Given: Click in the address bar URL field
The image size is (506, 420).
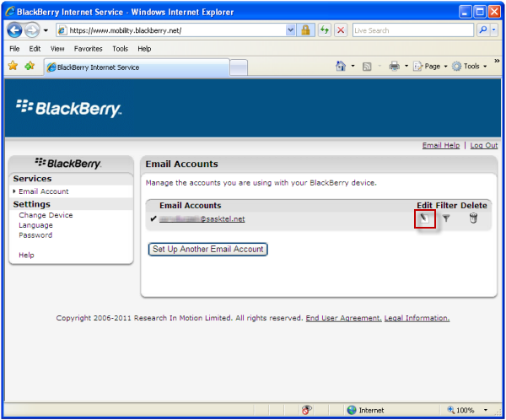Looking at the screenshot, I should click(x=177, y=30).
